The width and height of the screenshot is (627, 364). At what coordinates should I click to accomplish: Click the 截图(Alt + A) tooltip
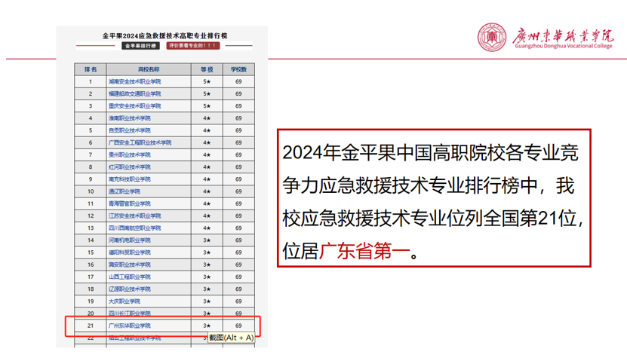click(x=231, y=338)
